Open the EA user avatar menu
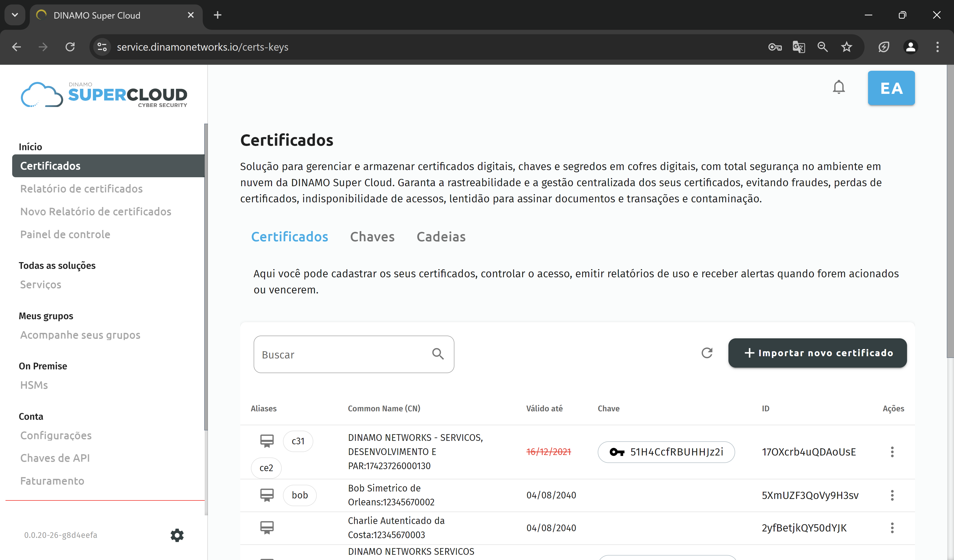The width and height of the screenshot is (954, 560). pyautogui.click(x=891, y=88)
